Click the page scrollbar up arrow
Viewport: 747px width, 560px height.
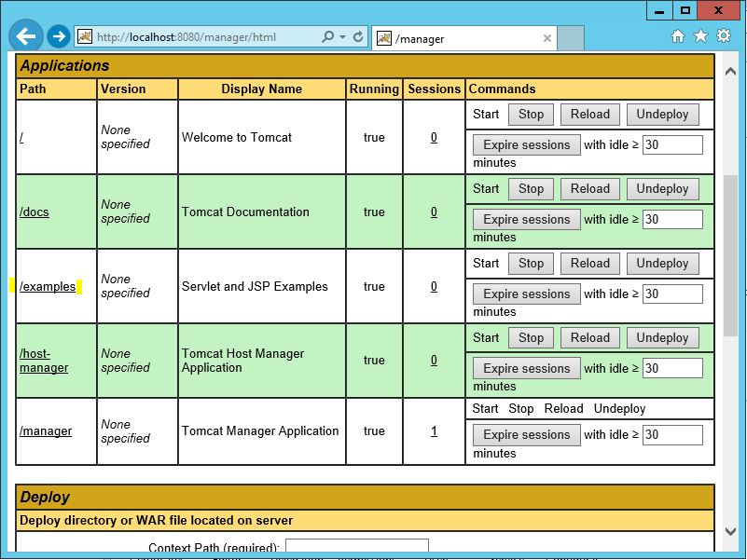[x=730, y=72]
